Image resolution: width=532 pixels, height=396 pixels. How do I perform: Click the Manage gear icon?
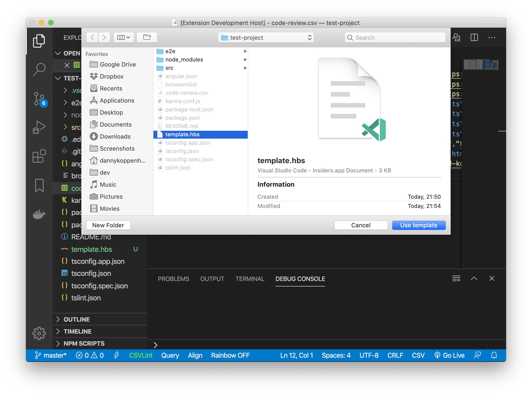tap(39, 333)
